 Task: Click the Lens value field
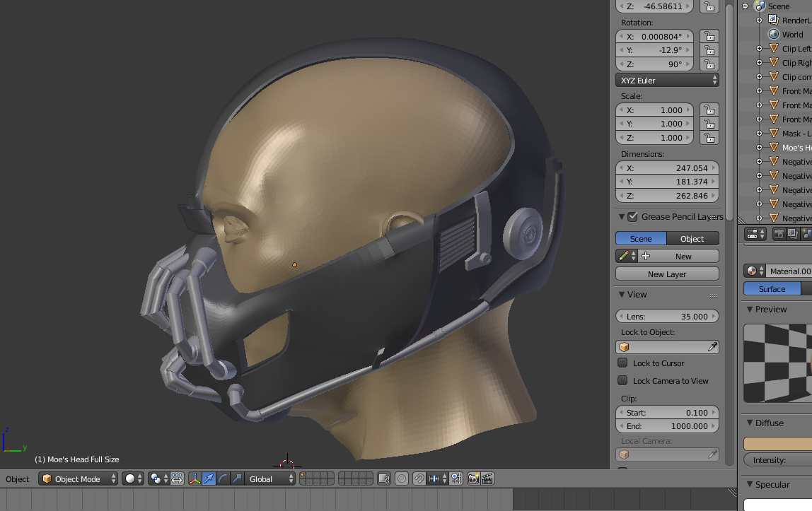point(667,317)
